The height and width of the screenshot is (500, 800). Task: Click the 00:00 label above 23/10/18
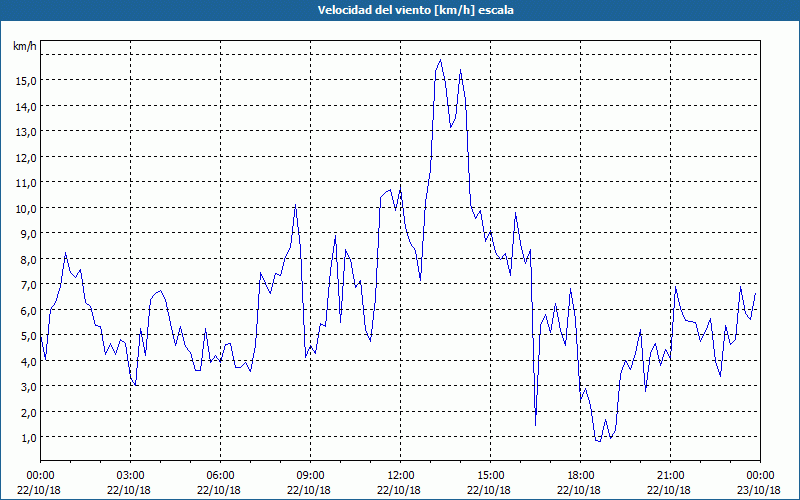(761, 476)
